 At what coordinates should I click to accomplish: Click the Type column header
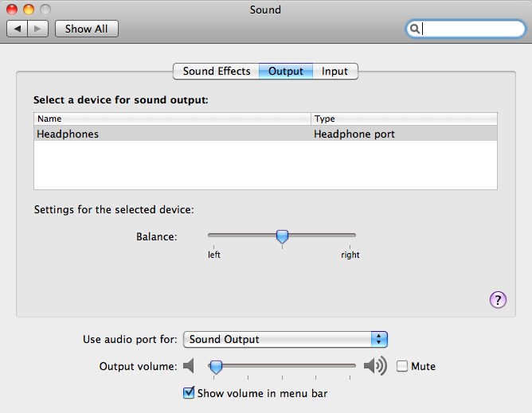point(405,119)
